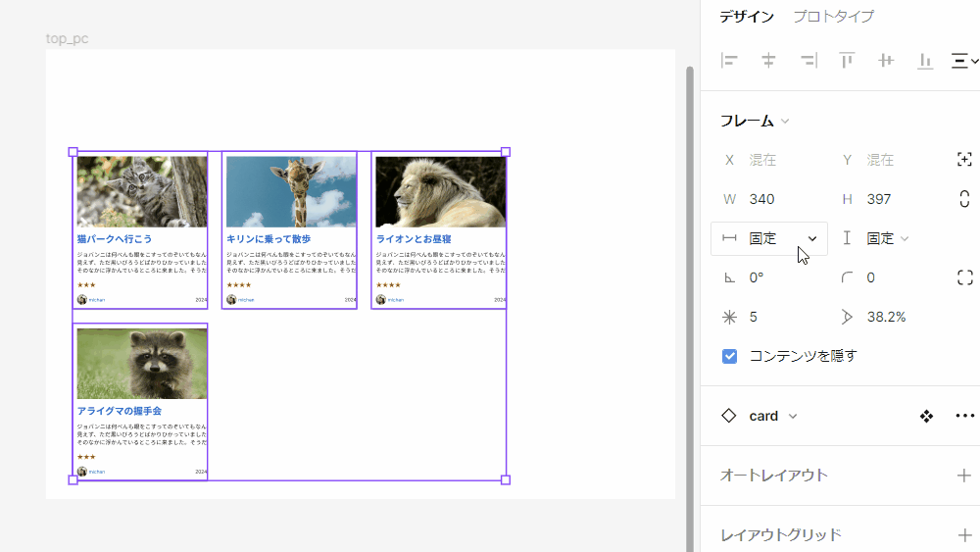Click author avatar on the raccoon card

pos(82,472)
